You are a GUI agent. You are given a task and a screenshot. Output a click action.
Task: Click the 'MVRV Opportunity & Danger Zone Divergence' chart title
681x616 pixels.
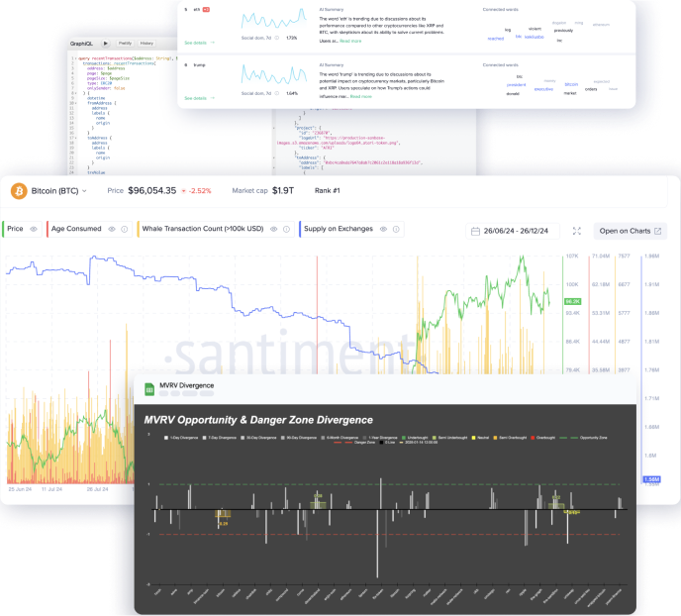258,420
